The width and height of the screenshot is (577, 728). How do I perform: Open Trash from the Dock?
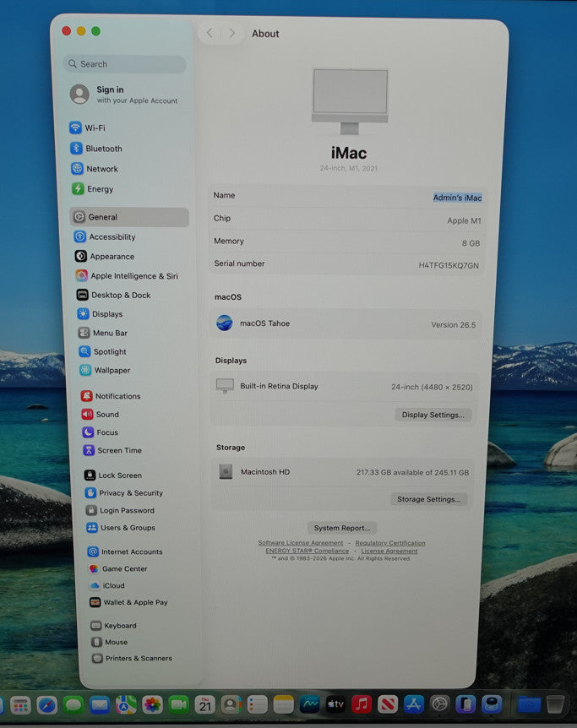click(x=555, y=704)
